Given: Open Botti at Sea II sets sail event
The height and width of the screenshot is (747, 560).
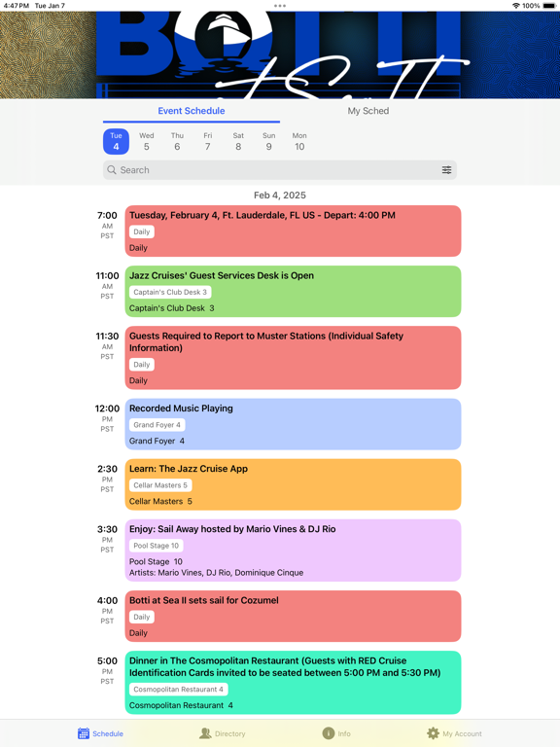Looking at the screenshot, I should (x=293, y=616).
